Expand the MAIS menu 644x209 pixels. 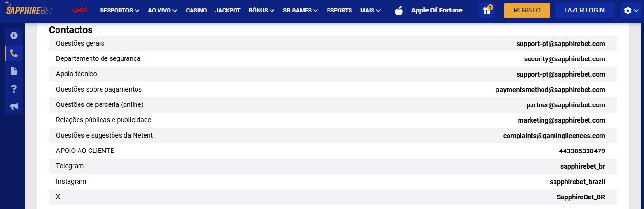pos(370,11)
